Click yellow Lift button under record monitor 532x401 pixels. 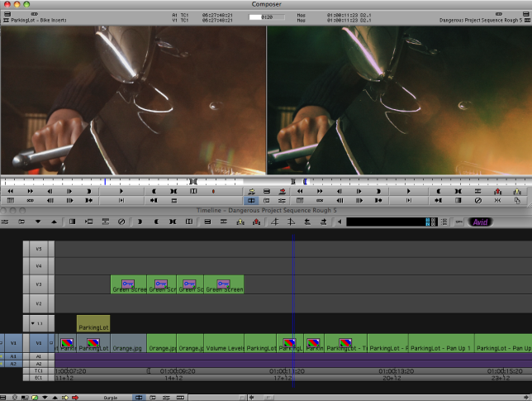[517, 192]
